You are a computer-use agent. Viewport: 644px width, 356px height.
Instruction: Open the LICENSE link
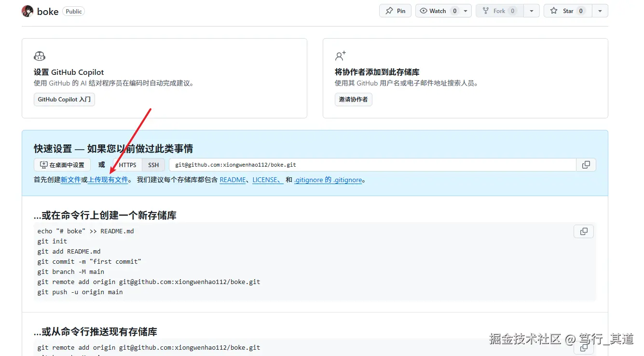tap(268, 180)
